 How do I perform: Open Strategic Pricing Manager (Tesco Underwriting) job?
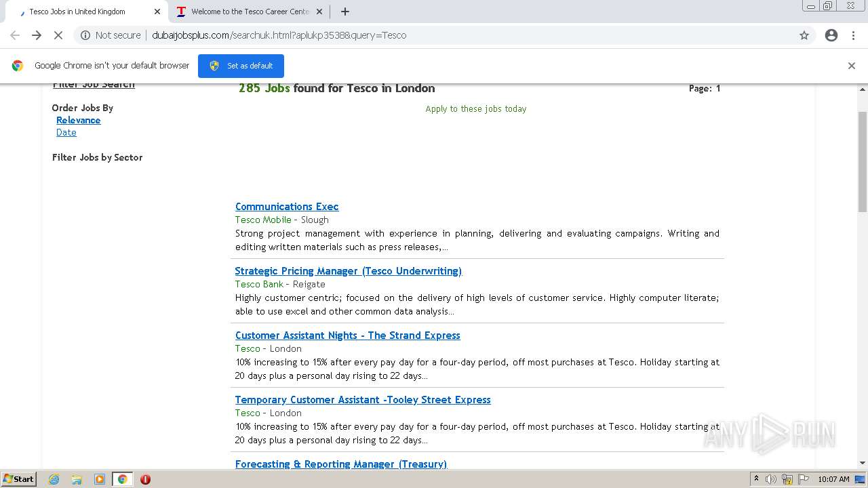click(x=349, y=271)
